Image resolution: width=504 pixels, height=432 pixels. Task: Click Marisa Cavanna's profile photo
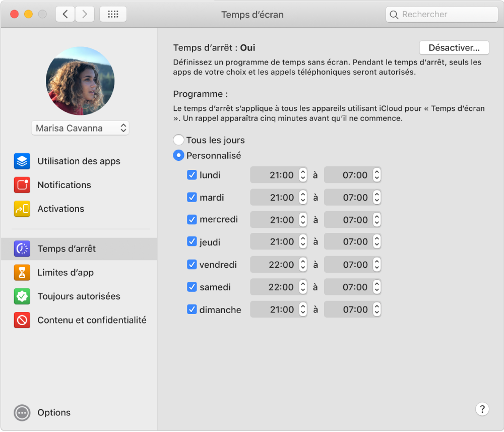[80, 81]
